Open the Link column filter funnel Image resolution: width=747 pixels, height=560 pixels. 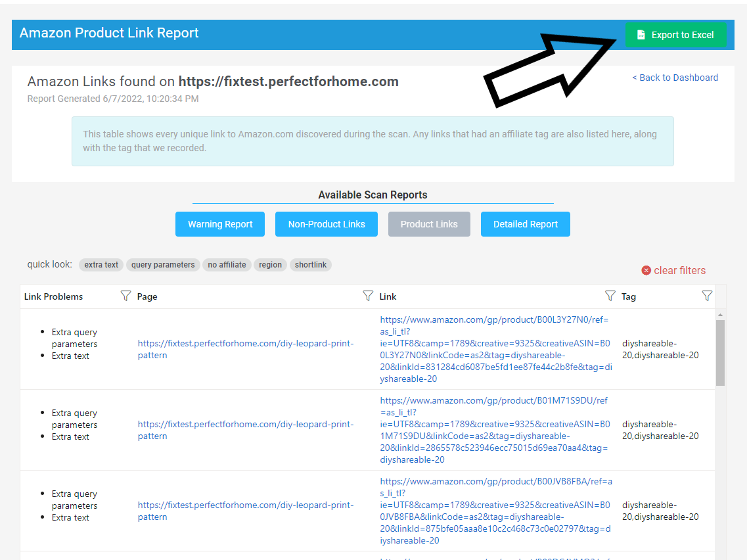610,296
